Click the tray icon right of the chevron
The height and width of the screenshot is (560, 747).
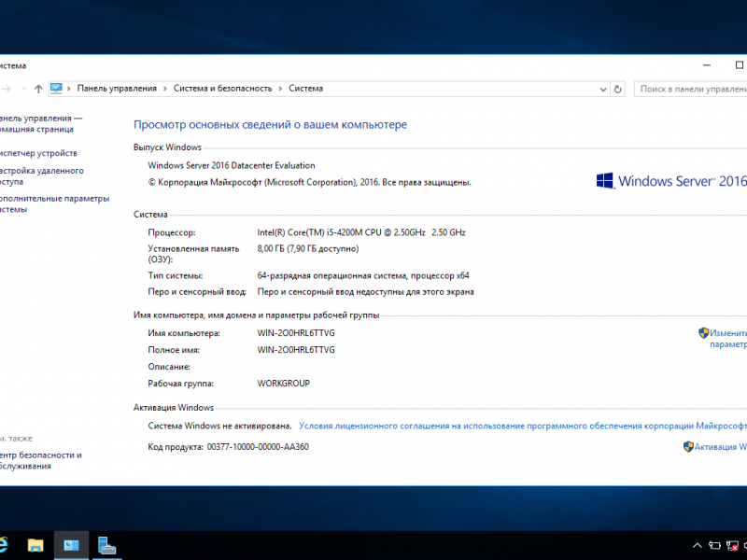tap(714, 546)
